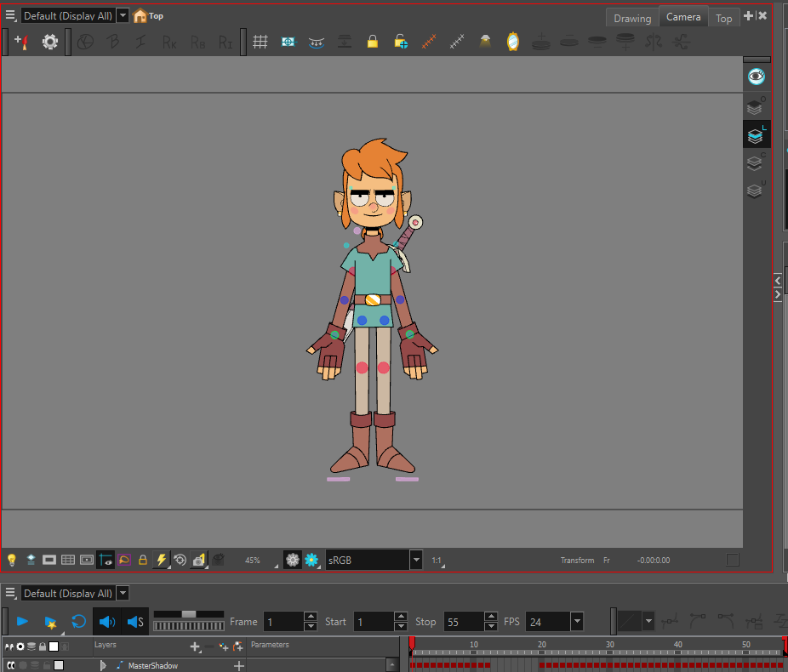The image size is (788, 672).
Task: Click the grey diagonal bone rigging icon
Action: click(x=457, y=42)
